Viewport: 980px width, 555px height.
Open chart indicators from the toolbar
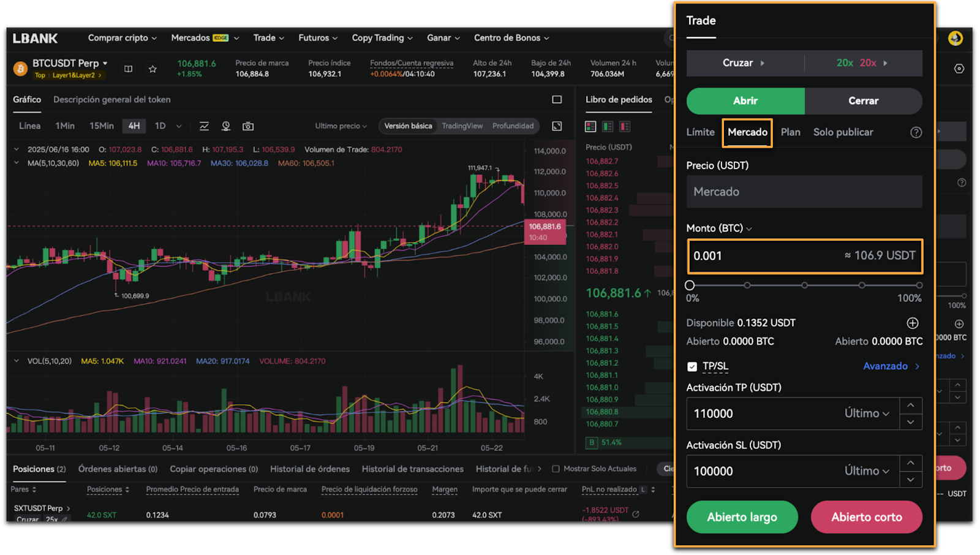204,126
